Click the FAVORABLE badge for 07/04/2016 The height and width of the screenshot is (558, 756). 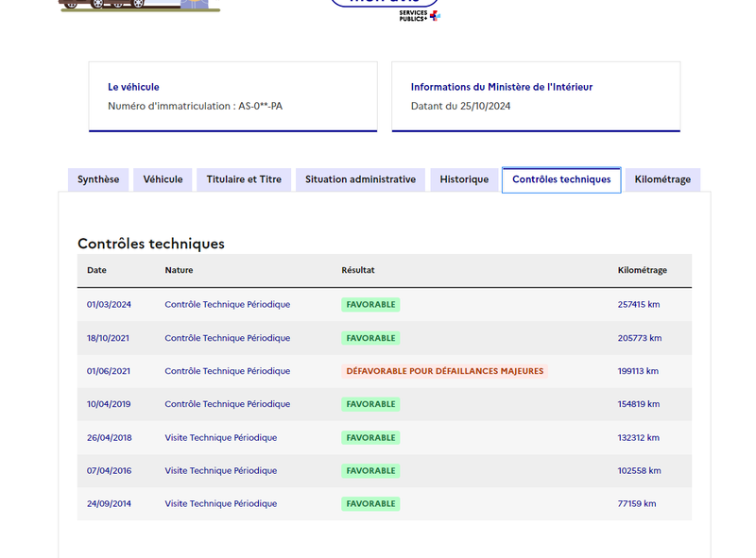pos(370,471)
